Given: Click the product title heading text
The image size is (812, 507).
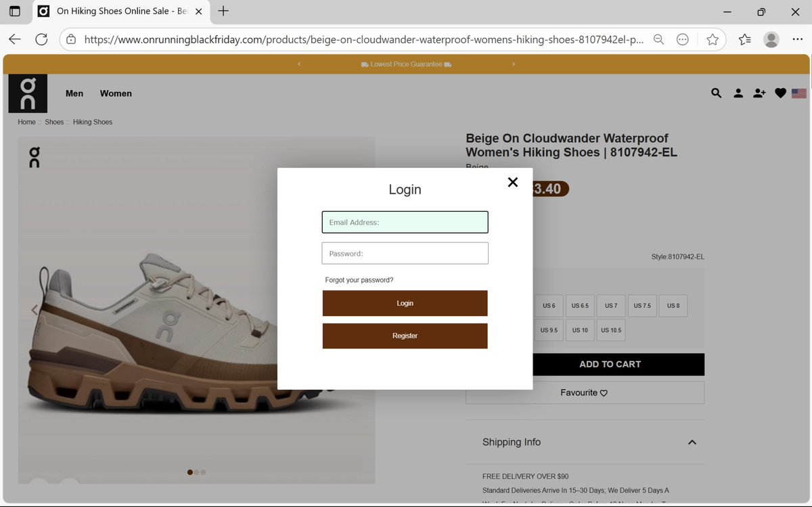Looking at the screenshot, I should (571, 146).
